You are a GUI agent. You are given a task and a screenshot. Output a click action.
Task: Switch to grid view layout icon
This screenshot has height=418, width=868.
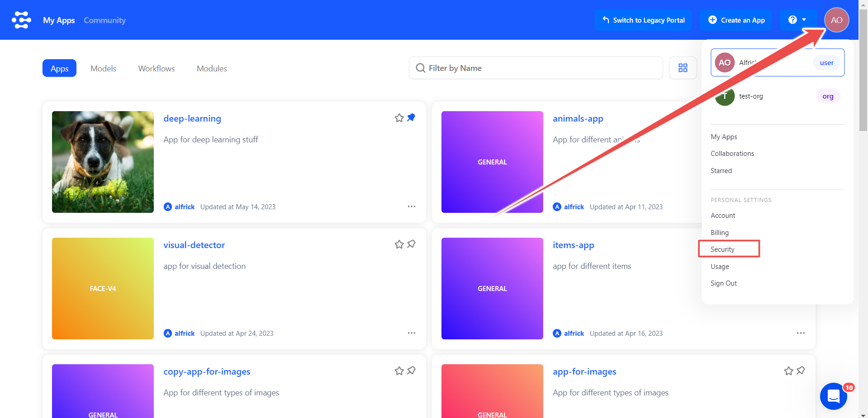(x=683, y=68)
